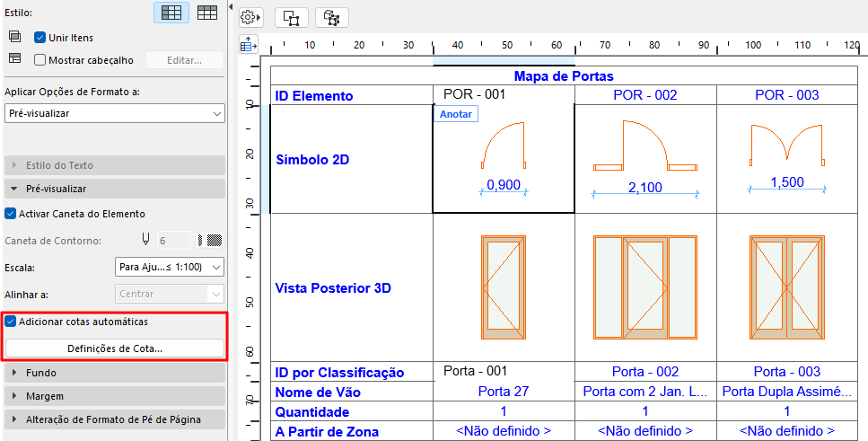This screenshot has width=868, height=441.
Task: Enable the Mostrar cabeçalho checkbox
Action: click(39, 60)
